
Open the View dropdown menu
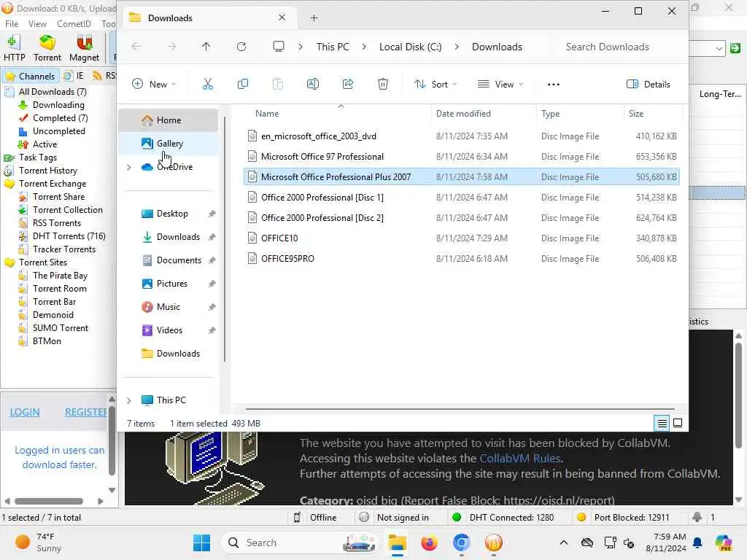pos(500,85)
